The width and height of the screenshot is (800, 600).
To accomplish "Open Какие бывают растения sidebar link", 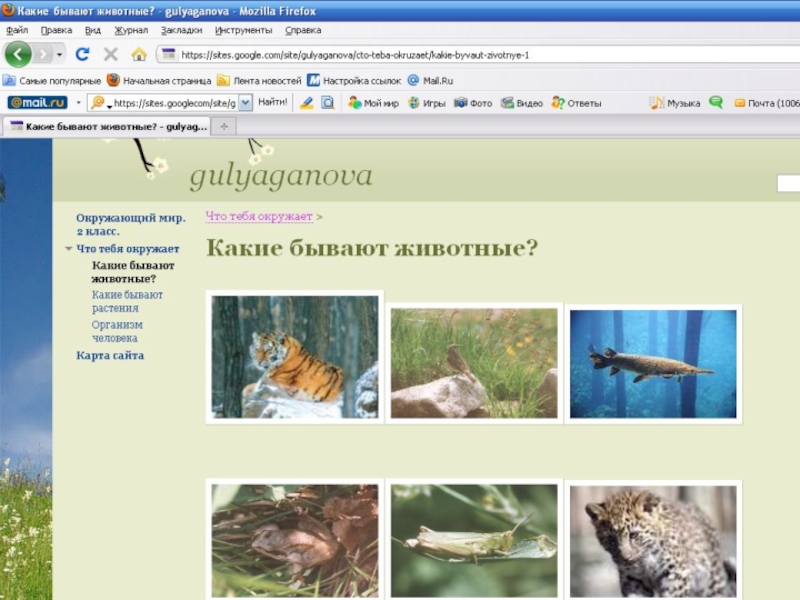I will [127, 301].
